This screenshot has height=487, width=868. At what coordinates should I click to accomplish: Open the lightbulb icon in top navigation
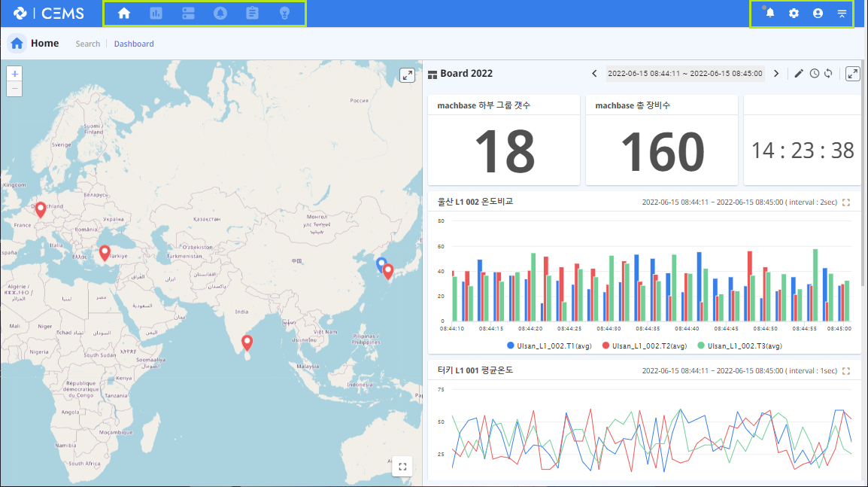(284, 14)
